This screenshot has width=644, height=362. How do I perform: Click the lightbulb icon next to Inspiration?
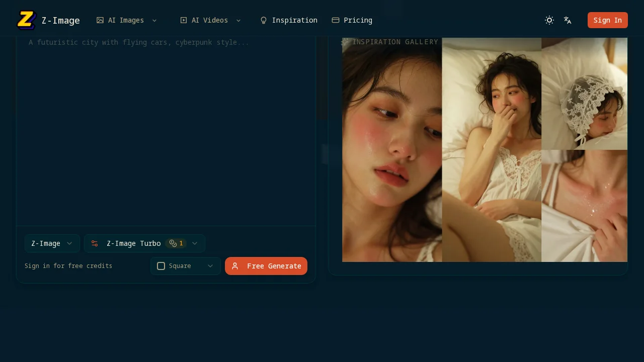(264, 20)
